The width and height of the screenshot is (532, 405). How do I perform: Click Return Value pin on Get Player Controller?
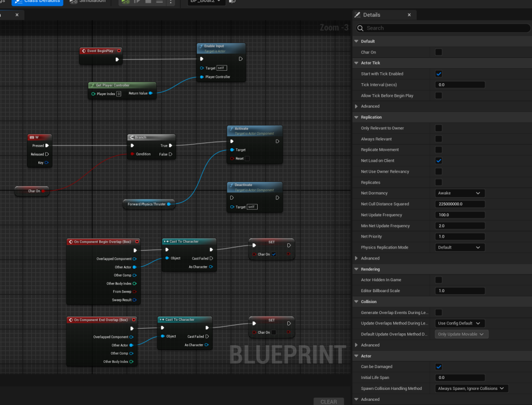point(150,94)
